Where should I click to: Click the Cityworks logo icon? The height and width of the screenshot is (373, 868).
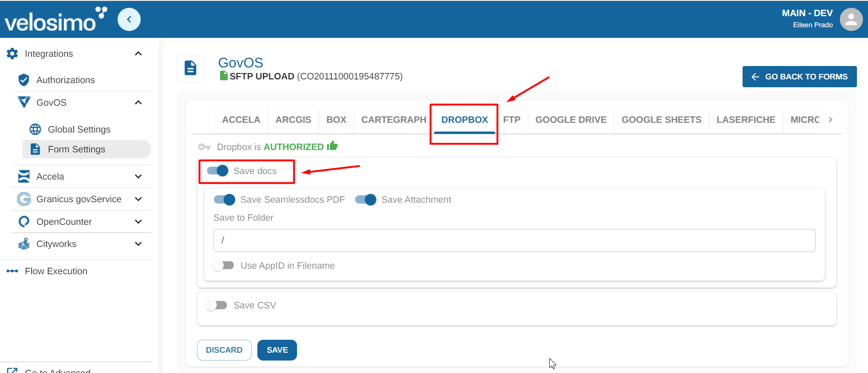click(24, 244)
